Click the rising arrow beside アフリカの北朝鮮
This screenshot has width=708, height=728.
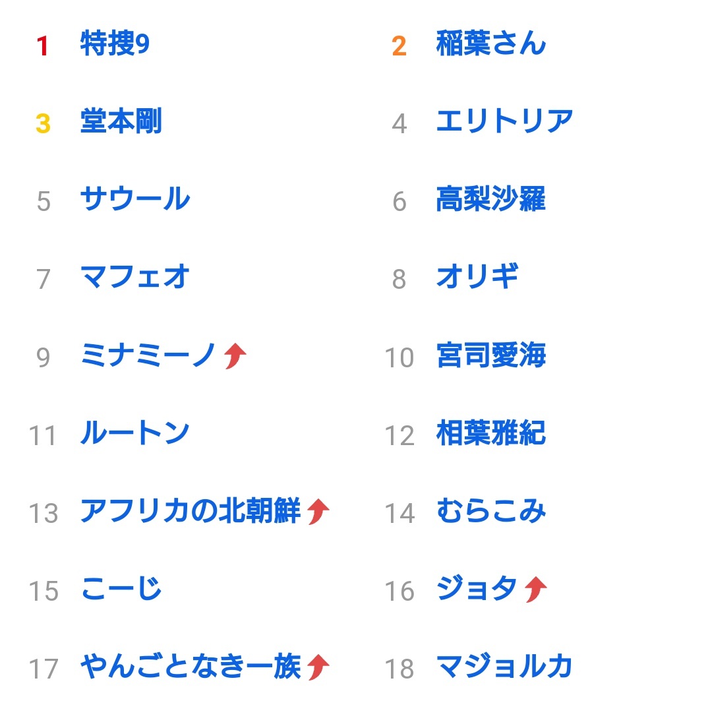tap(318, 512)
